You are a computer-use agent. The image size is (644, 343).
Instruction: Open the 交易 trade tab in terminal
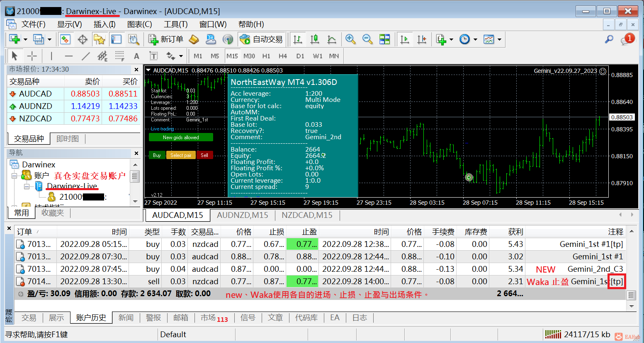pyautogui.click(x=29, y=318)
